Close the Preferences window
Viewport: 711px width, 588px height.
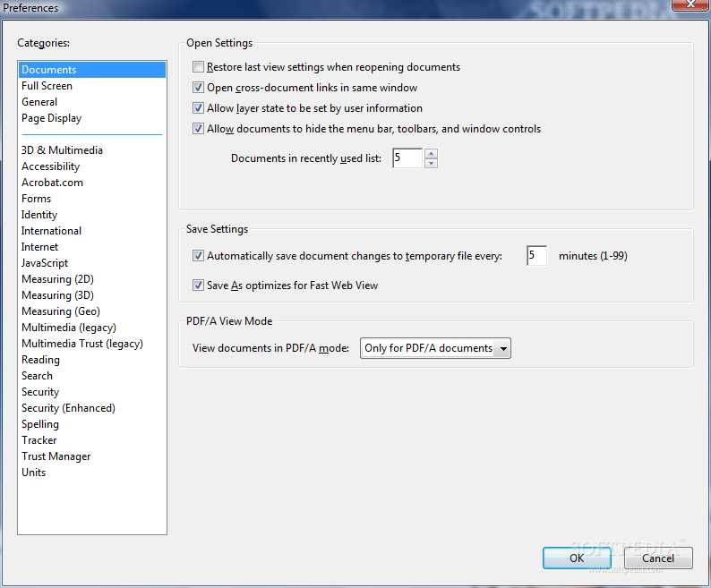point(690,4)
